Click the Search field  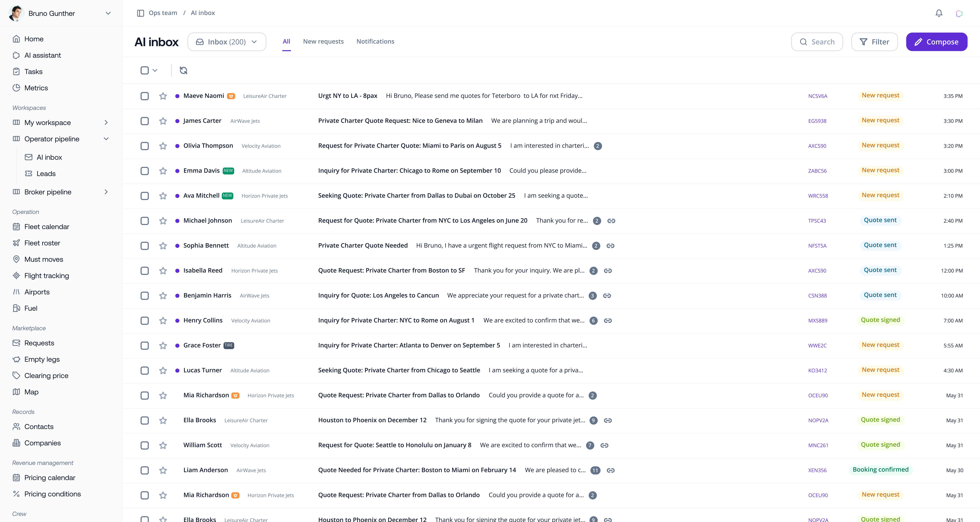pyautogui.click(x=817, y=42)
